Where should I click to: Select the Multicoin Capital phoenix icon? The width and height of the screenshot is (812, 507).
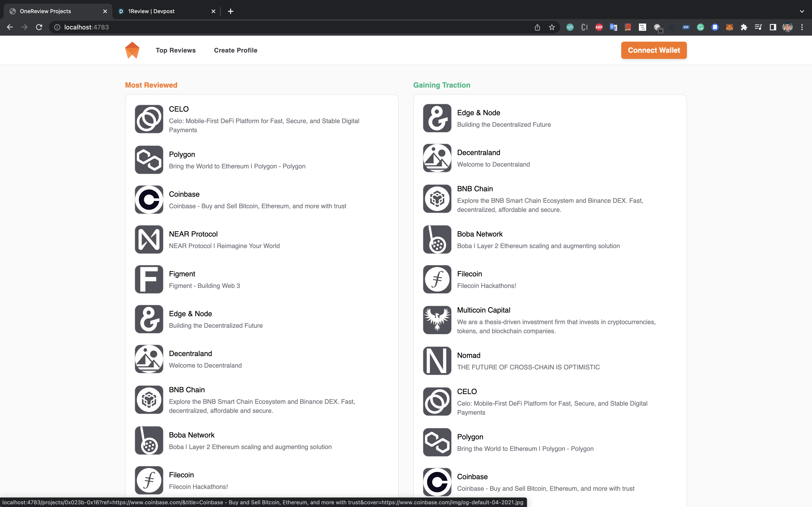coord(437,320)
